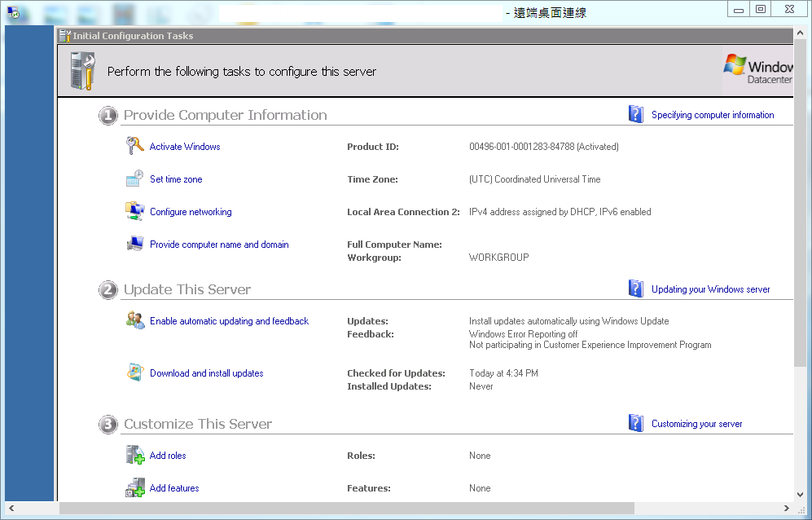The image size is (812, 520).
Task: Click the 'Never' Installed Updates value
Action: click(481, 386)
